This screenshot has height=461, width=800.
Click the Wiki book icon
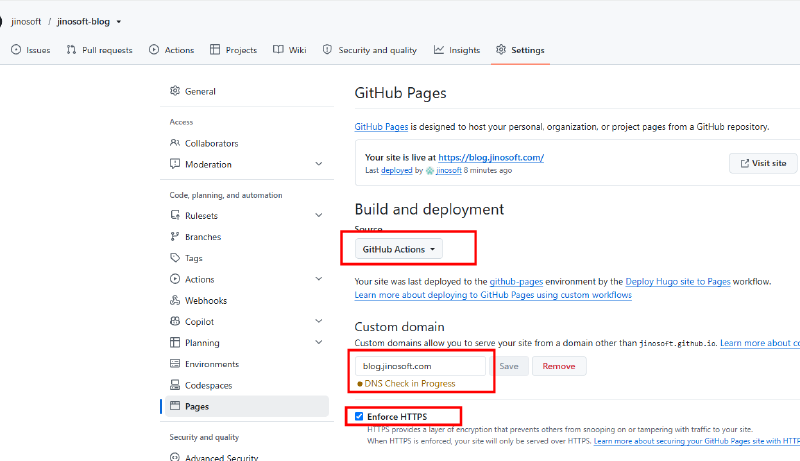click(278, 49)
